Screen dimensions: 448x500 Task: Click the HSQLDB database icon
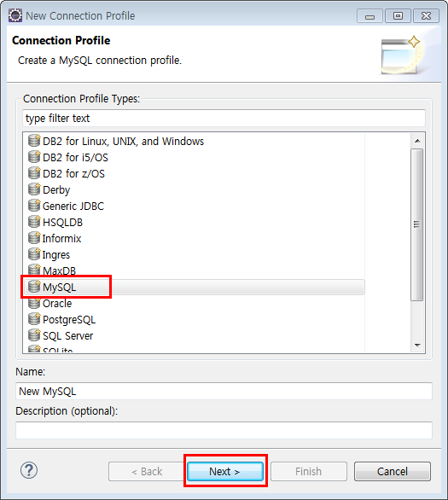[34, 222]
